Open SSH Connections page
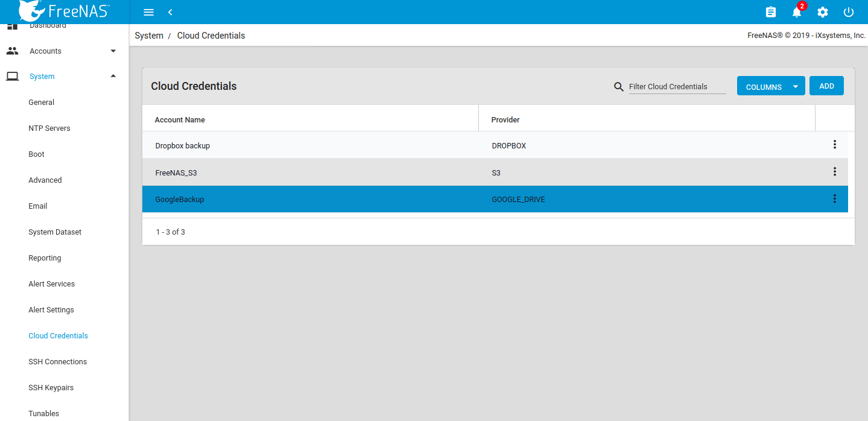This screenshot has height=421, width=868. coord(58,362)
